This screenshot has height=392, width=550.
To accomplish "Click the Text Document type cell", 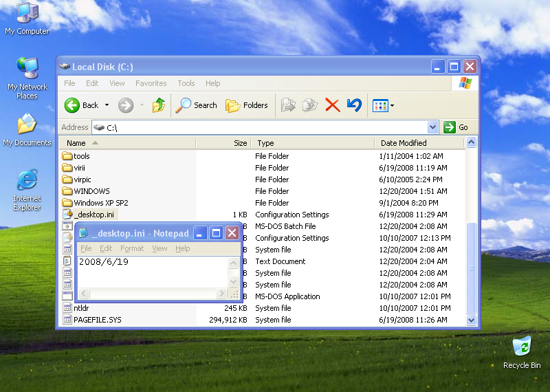I will (280, 261).
